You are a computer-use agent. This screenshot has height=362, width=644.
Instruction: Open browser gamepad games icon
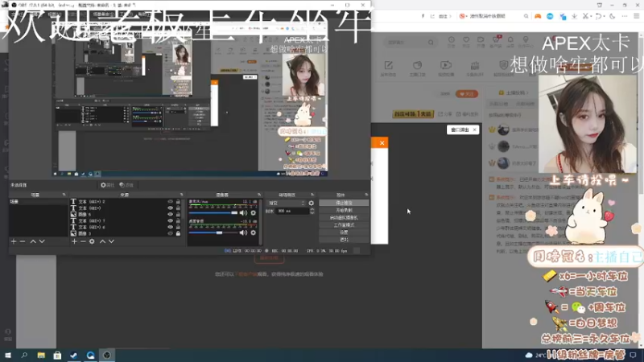click(x=538, y=16)
